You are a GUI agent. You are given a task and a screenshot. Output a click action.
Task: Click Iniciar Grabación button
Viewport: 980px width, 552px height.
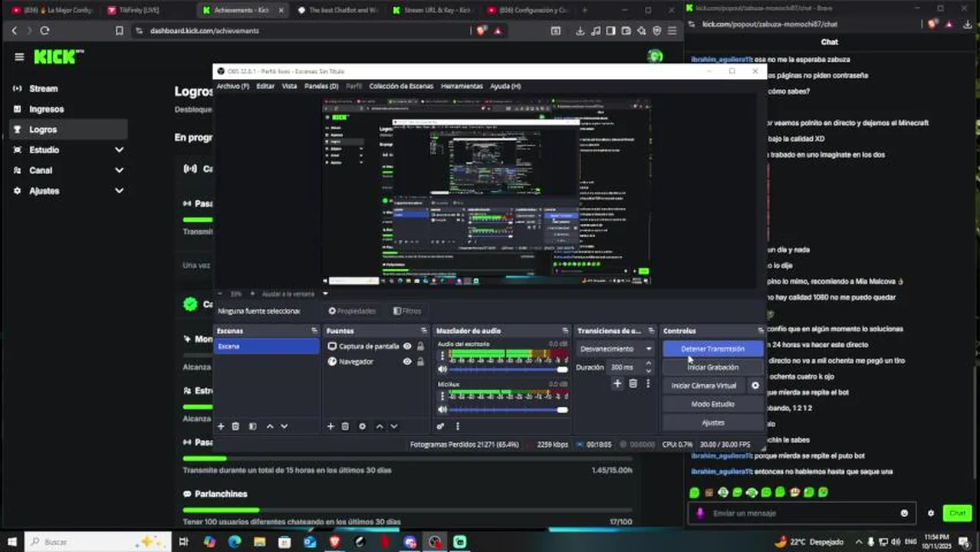[x=713, y=367]
